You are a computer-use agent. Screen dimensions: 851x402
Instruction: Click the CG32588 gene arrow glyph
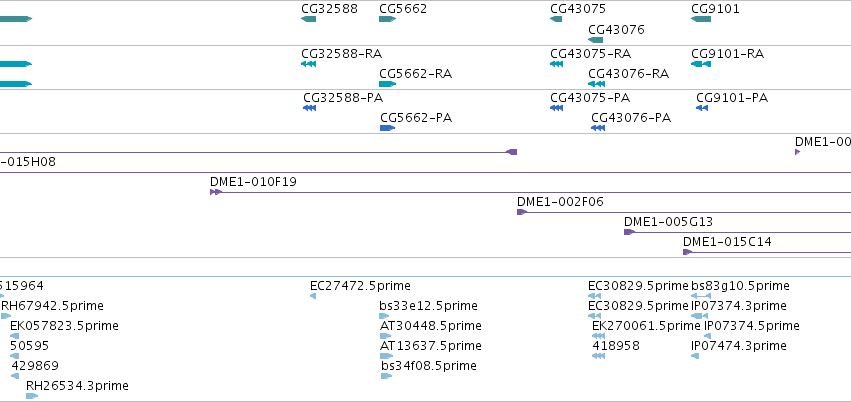(x=308, y=19)
